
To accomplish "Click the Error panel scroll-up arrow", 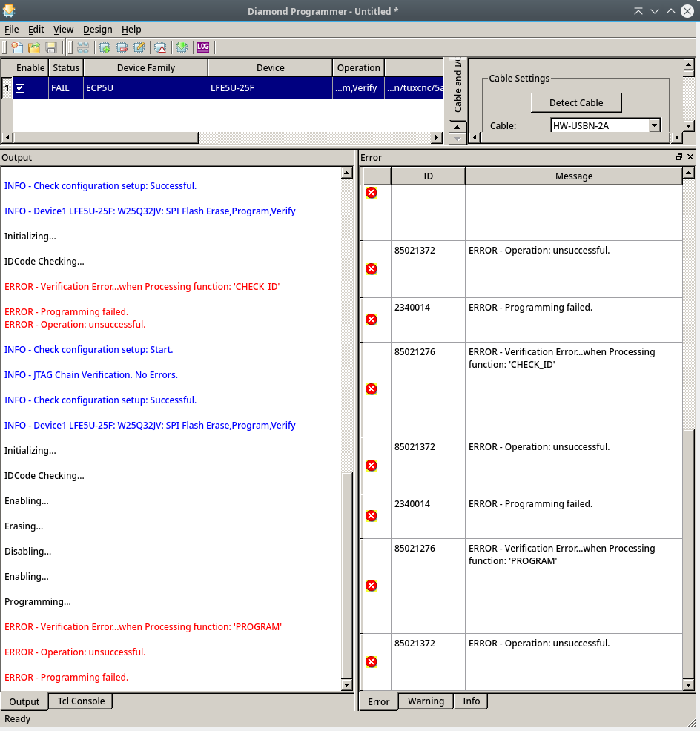I will click(688, 173).
